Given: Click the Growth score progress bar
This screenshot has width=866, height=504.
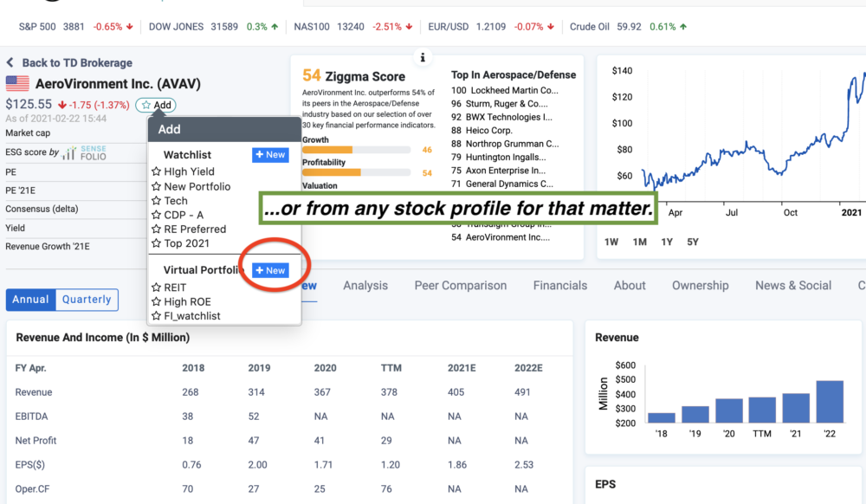Looking at the screenshot, I should [356, 150].
